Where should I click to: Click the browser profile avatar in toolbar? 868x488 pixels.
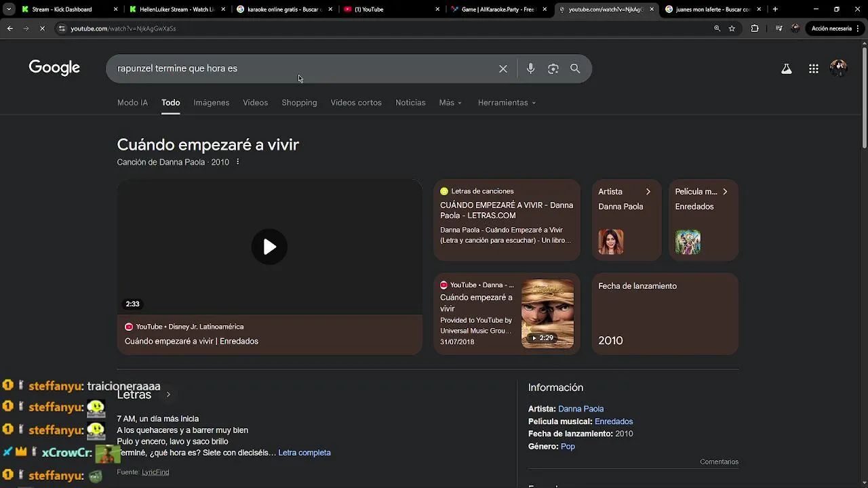pos(795,28)
